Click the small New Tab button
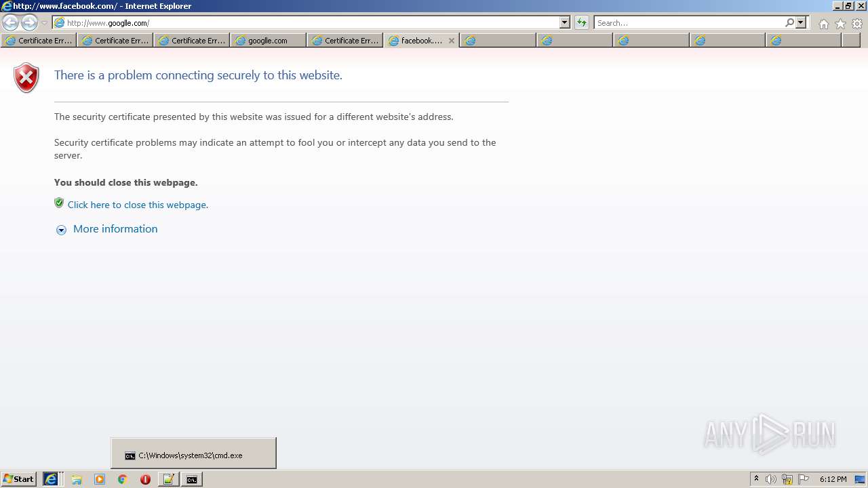This screenshot has height=488, width=868. coord(851,41)
